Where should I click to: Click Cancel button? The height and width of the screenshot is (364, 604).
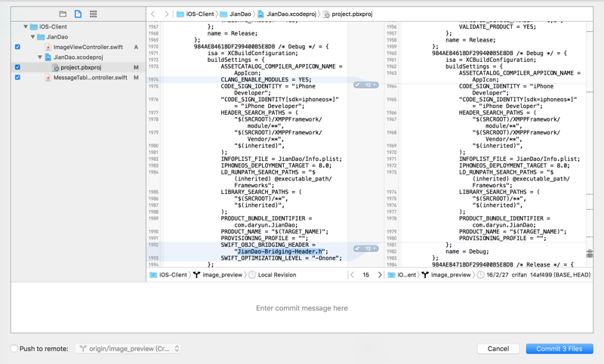[x=498, y=349]
